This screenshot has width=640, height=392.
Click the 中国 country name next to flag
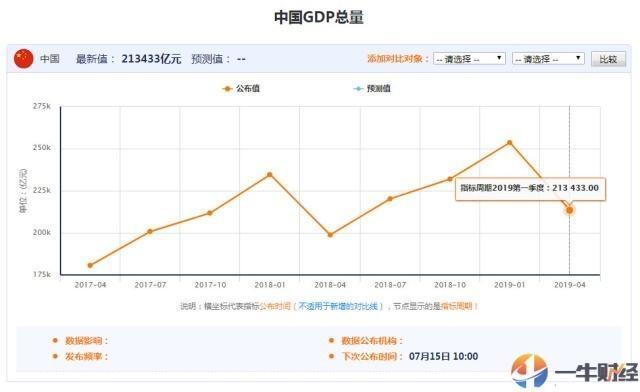50,59
